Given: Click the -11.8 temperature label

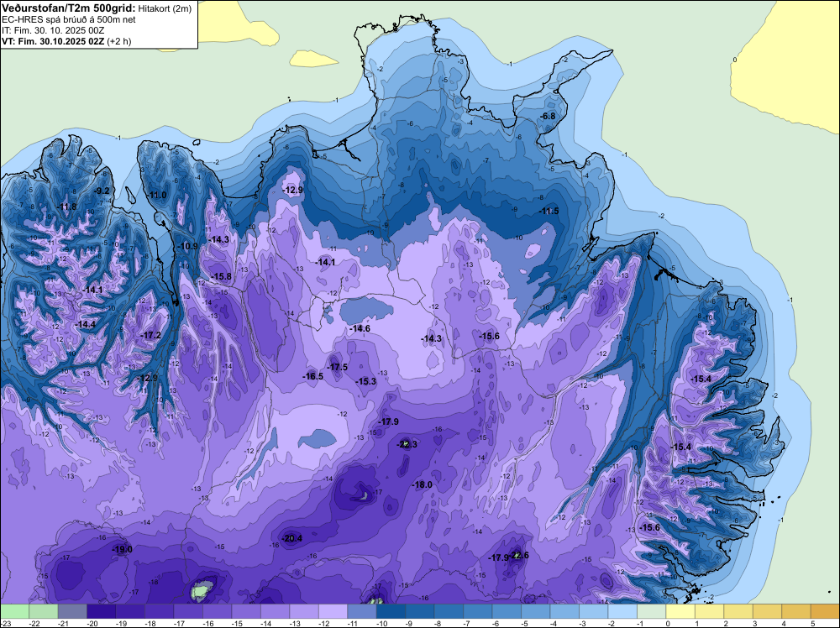Looking at the screenshot, I should 66,207.
